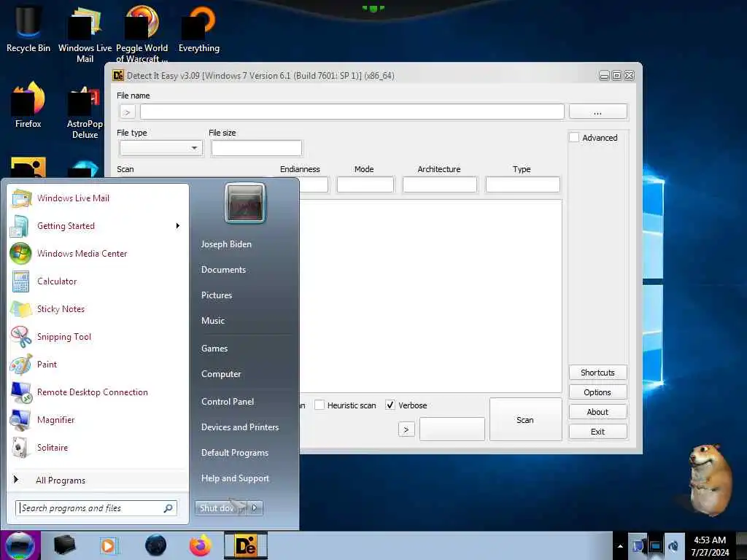Open Default Programs from Start menu
Image resolution: width=747 pixels, height=560 pixels.
[x=235, y=453]
